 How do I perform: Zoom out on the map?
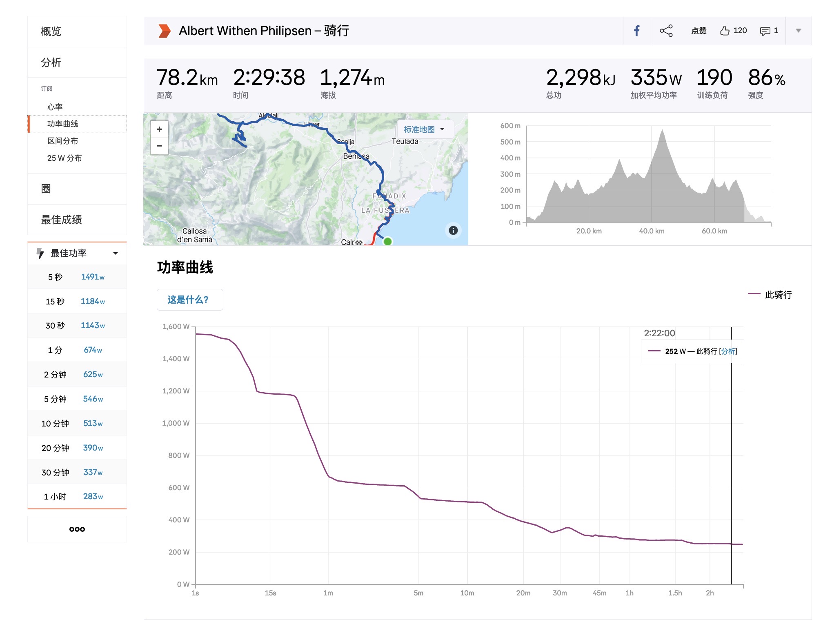pyautogui.click(x=159, y=146)
